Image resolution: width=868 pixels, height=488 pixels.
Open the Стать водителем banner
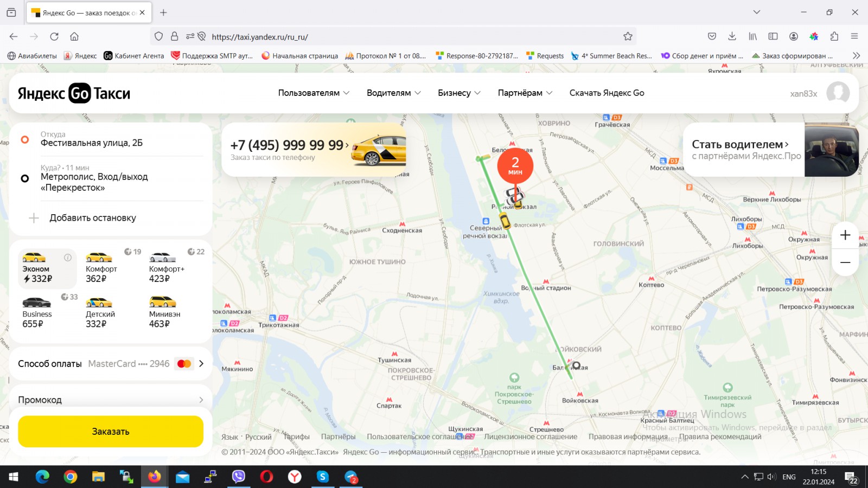(x=771, y=150)
